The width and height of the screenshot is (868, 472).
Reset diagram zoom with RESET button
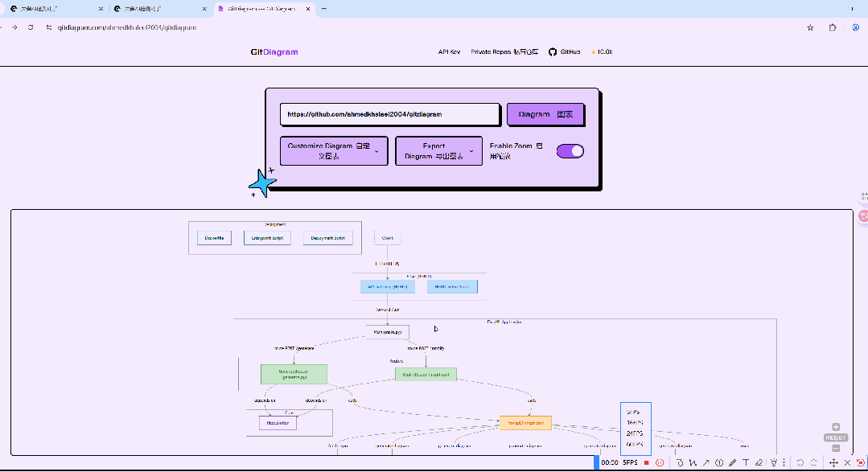pos(836,437)
